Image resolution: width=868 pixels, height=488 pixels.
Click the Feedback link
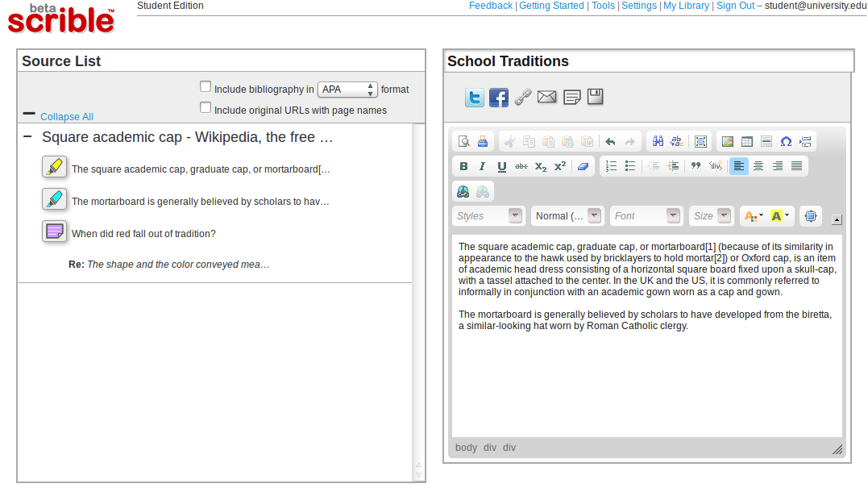coord(491,6)
